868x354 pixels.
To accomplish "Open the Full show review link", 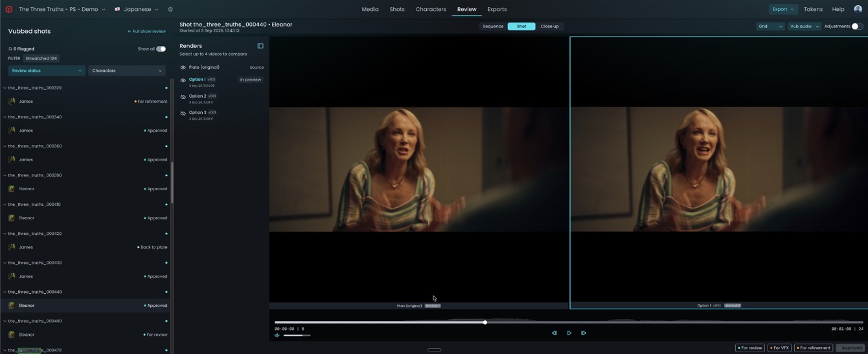I will 146,31.
